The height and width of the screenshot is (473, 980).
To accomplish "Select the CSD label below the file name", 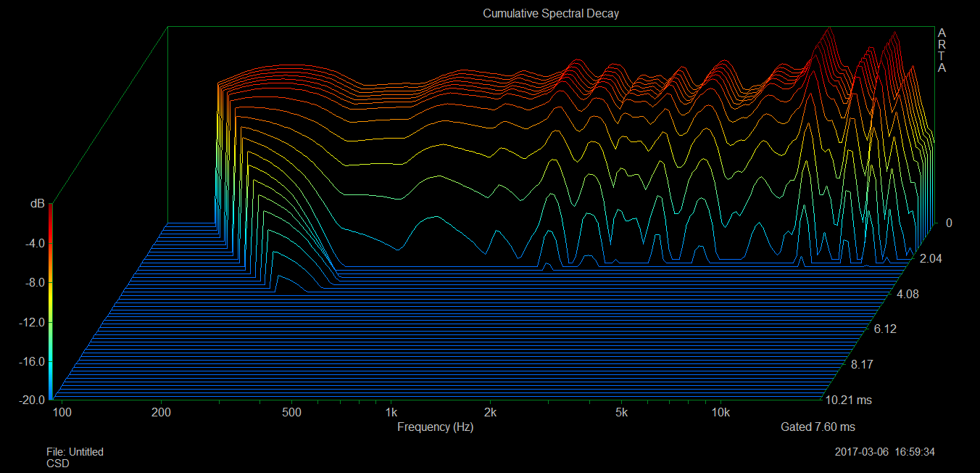I will click(58, 463).
